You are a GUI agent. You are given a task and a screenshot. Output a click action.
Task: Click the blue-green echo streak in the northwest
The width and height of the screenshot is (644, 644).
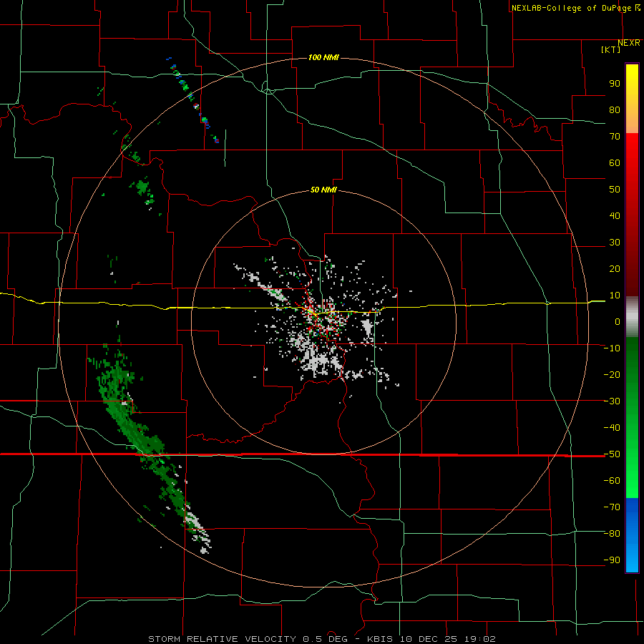click(x=194, y=101)
